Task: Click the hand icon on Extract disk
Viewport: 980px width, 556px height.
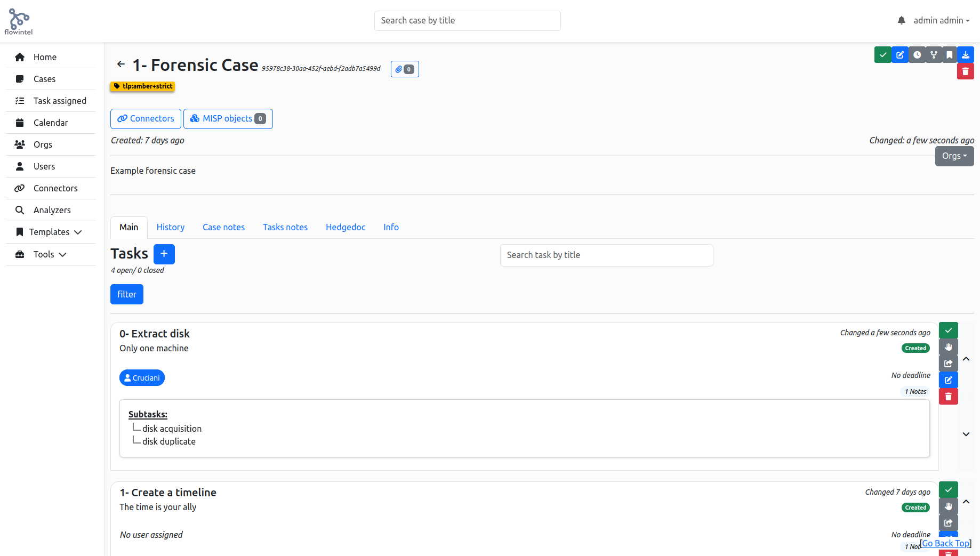Action: (949, 347)
